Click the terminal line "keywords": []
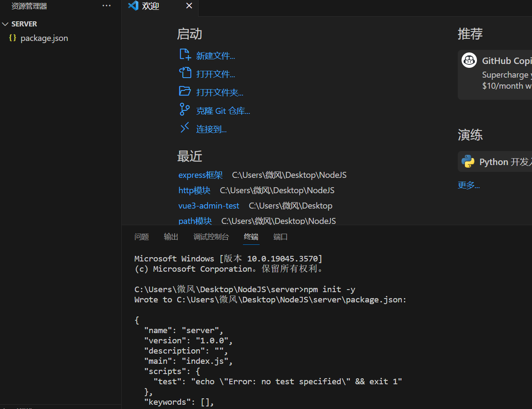Viewport: 532px width, 409px height. [179, 402]
